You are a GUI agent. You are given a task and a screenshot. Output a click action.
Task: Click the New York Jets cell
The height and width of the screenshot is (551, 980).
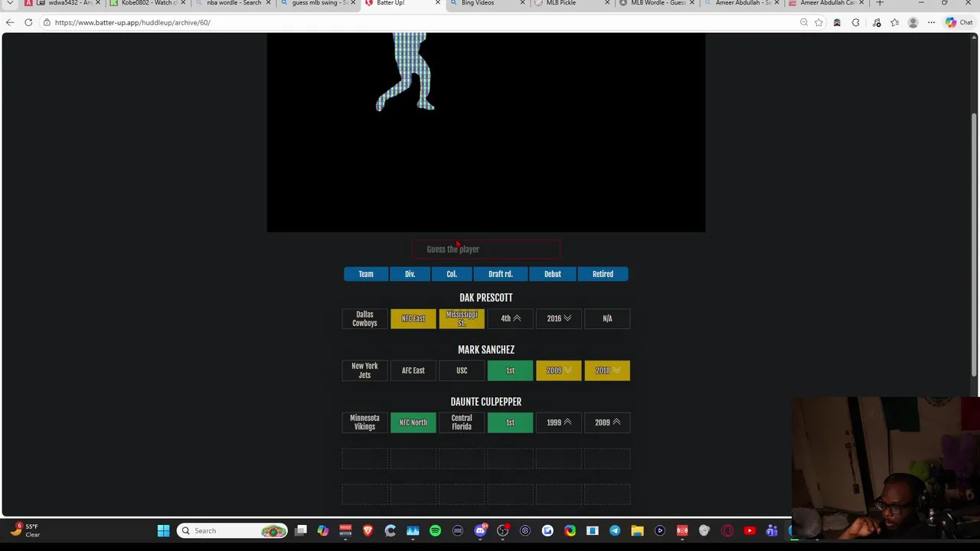tap(364, 370)
